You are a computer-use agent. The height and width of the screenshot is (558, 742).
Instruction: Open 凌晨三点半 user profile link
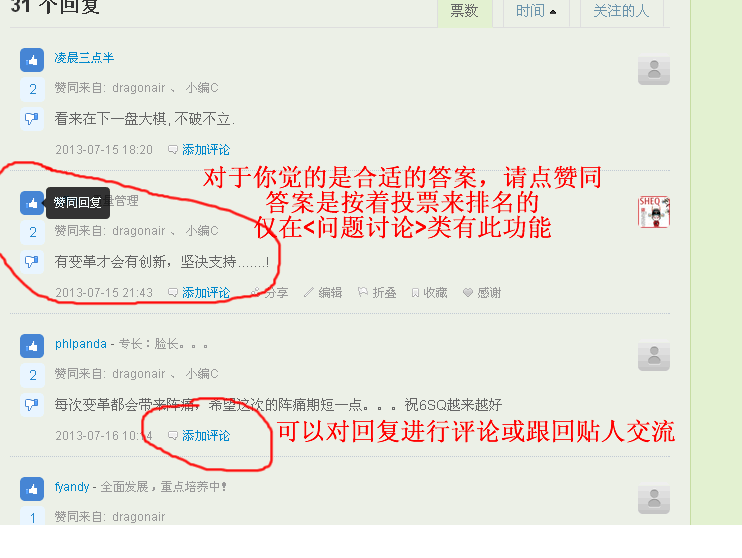pyautogui.click(x=84, y=58)
